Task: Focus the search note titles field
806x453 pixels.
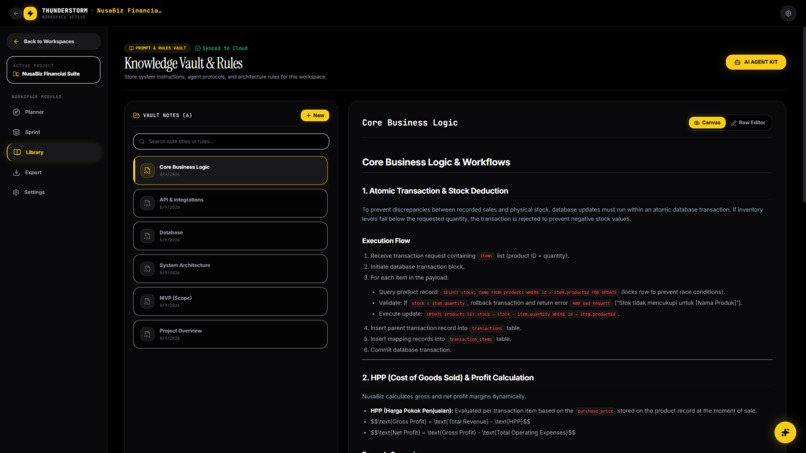Action: pos(231,141)
